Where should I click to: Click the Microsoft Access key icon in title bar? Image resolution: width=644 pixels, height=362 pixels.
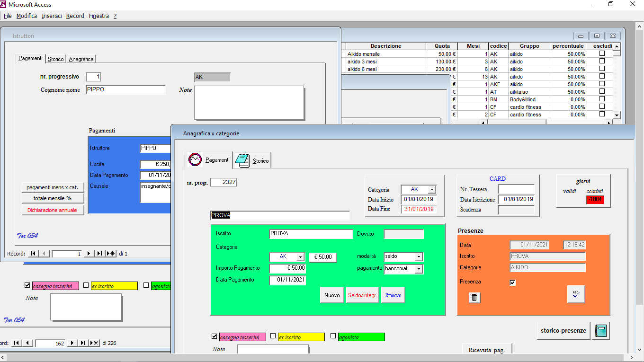tap(4, 4)
